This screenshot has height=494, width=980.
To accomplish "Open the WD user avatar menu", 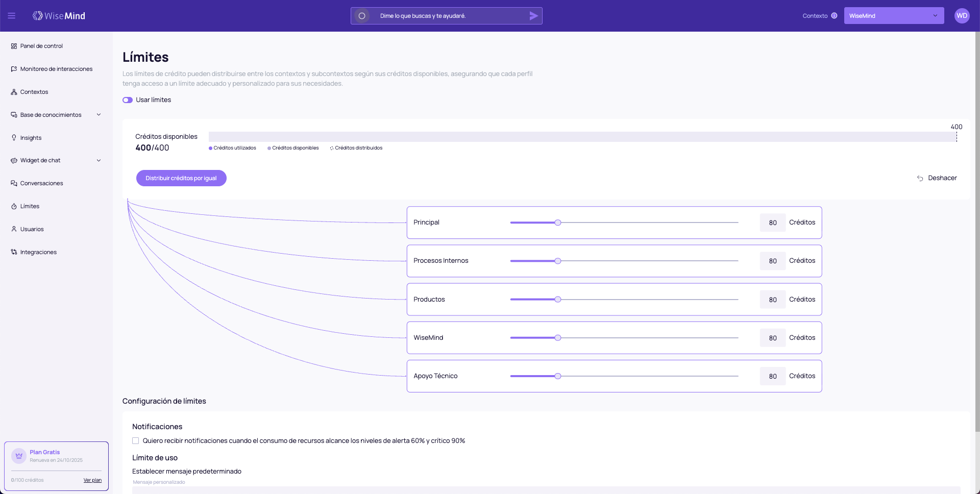I will point(962,16).
